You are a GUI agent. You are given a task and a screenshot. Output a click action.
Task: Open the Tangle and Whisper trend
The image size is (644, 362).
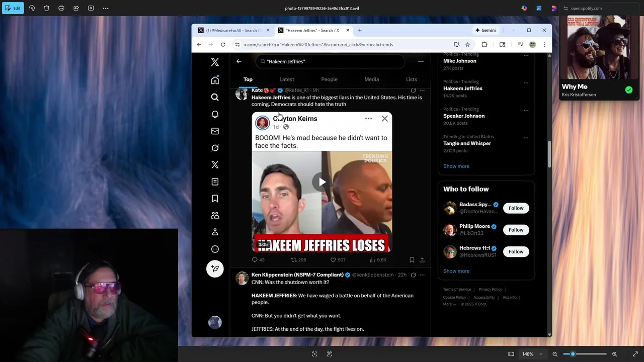(x=467, y=144)
